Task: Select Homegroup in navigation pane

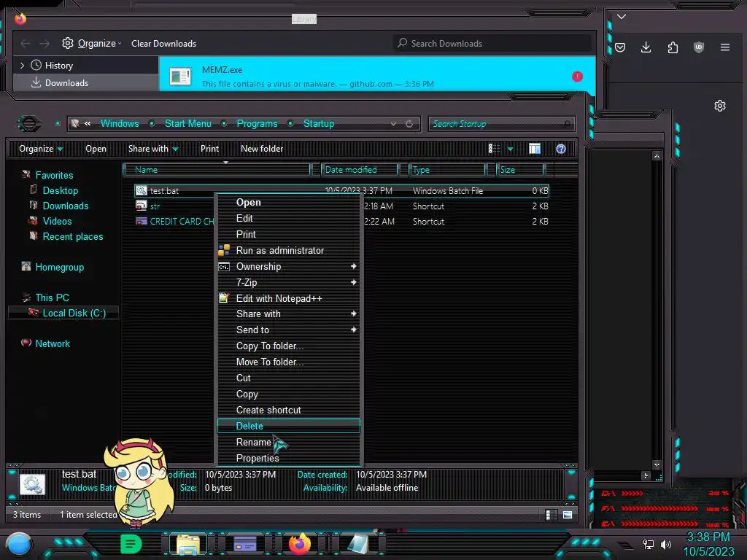Action: tap(60, 267)
